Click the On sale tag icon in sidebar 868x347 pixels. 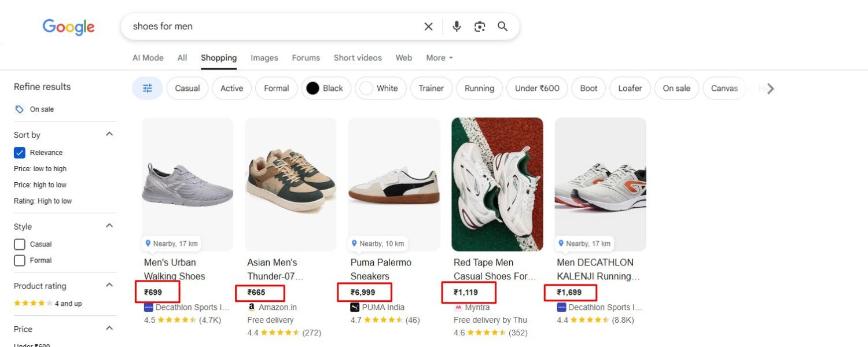20,109
